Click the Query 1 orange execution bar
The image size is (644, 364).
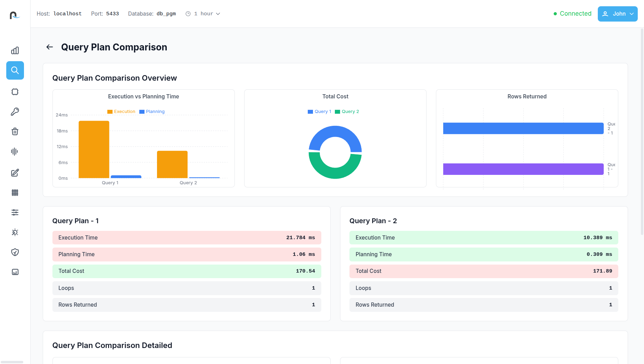[x=94, y=149]
